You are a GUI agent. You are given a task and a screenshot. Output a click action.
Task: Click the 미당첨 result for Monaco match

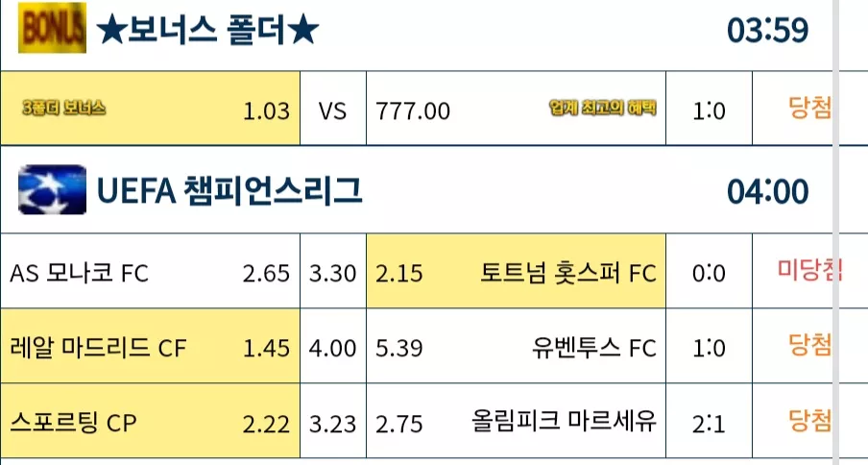tap(809, 270)
